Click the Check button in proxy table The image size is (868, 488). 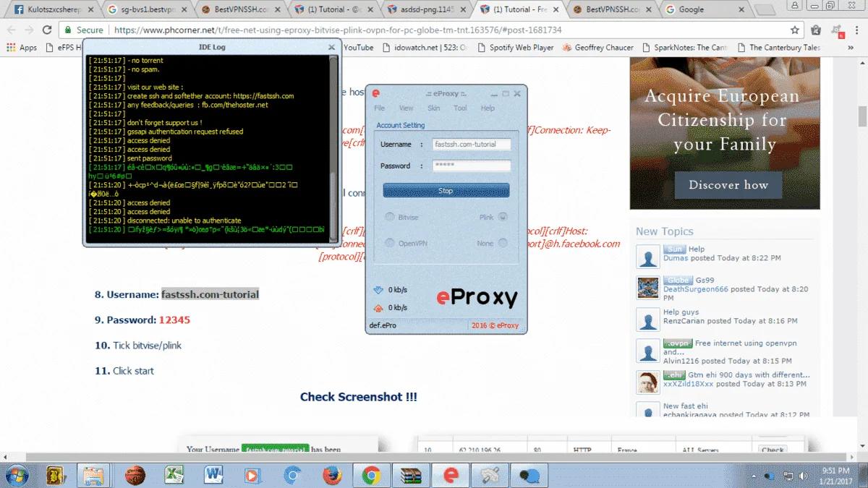(x=773, y=450)
